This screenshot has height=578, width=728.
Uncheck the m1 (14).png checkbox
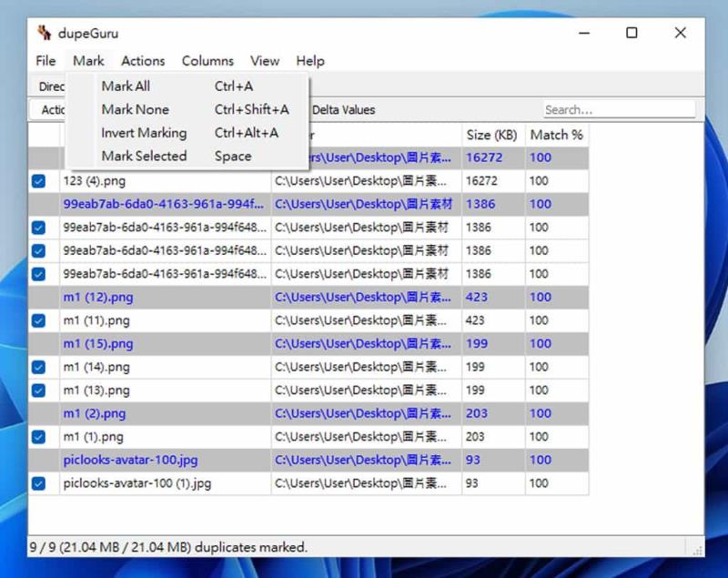tap(38, 367)
